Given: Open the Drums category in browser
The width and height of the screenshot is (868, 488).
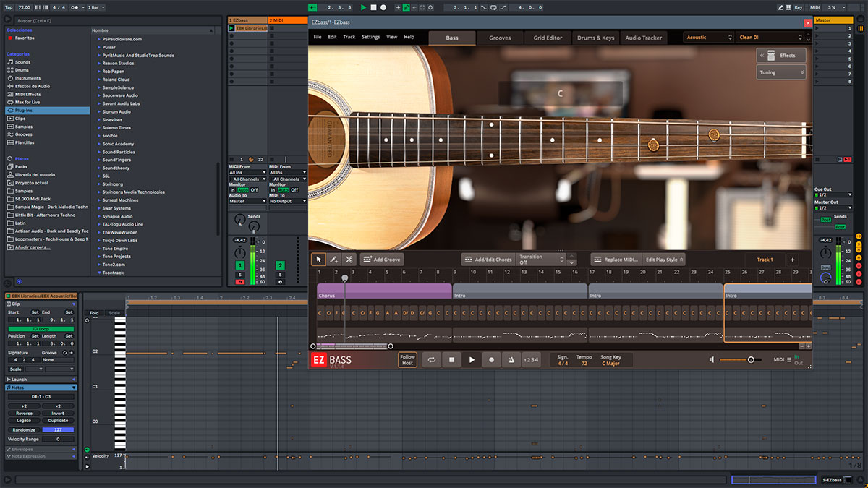Looking at the screenshot, I should [x=22, y=70].
